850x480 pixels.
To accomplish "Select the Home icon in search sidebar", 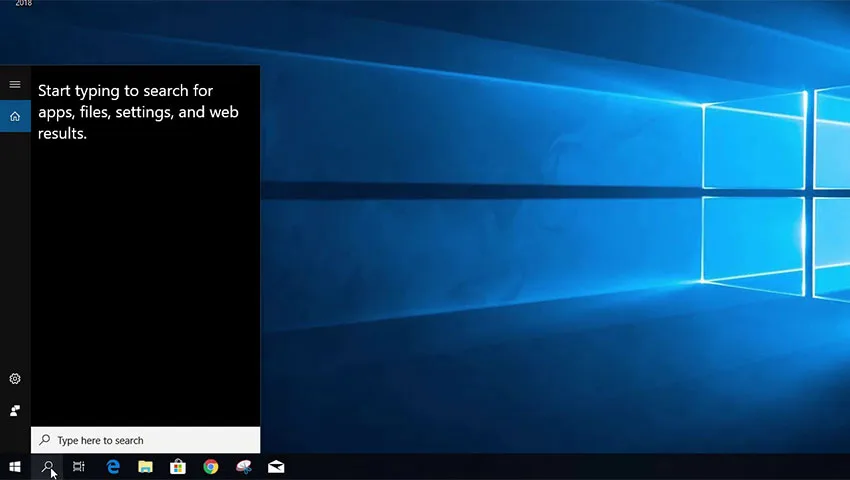I will tap(15, 116).
